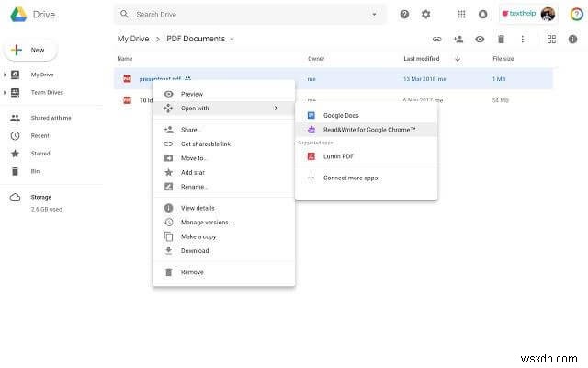Click the preview eye toolbar icon
This screenshot has width=588, height=368.
pos(480,39)
